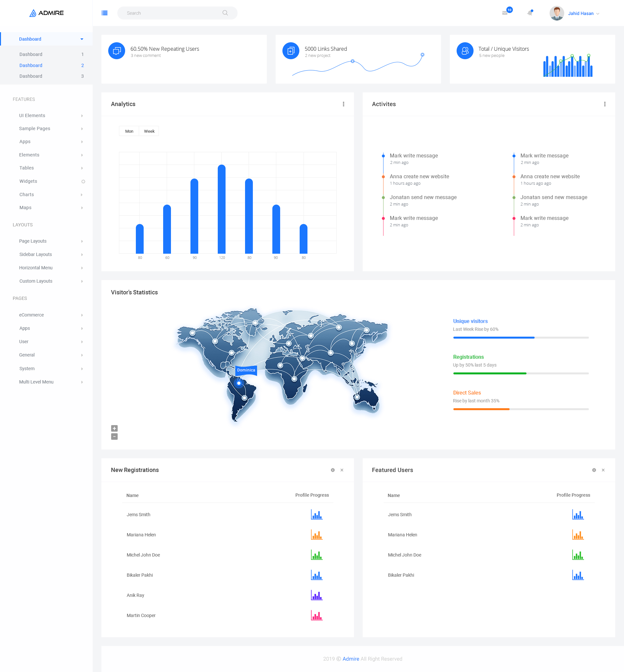This screenshot has height=672, width=624.
Task: Click the search magnifier icon
Action: tap(225, 13)
